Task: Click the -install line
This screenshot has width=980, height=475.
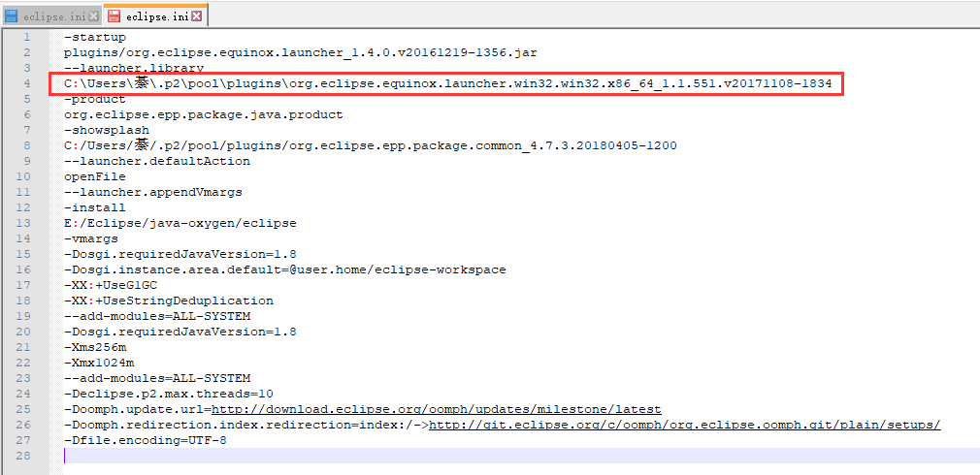Action: [x=95, y=207]
